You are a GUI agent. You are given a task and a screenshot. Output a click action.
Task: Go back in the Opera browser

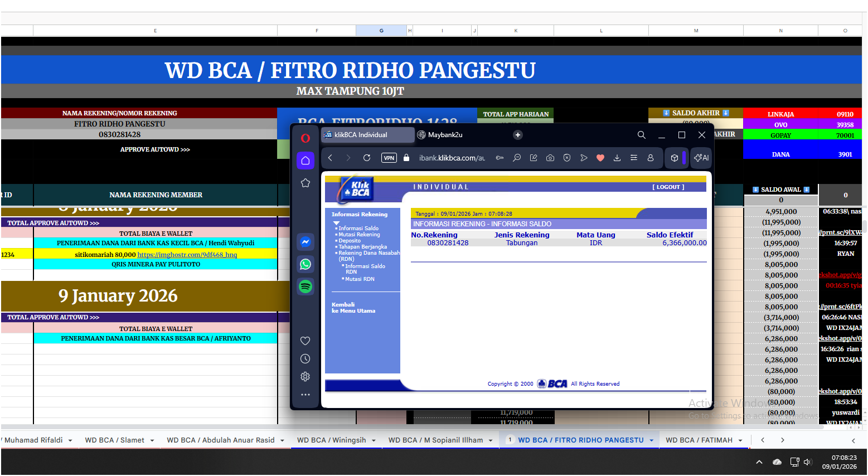tap(331, 158)
